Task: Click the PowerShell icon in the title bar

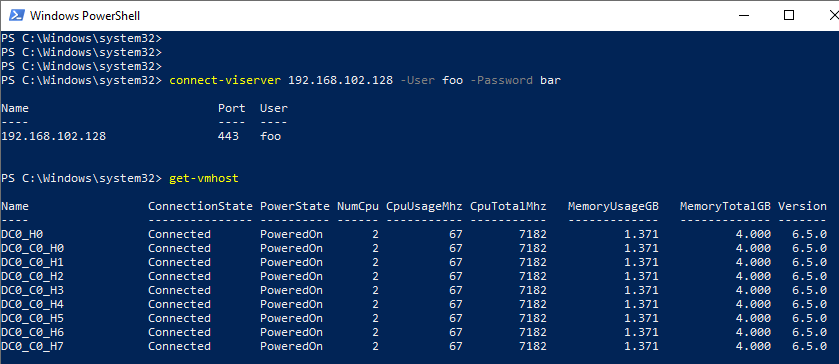Action: tap(16, 16)
